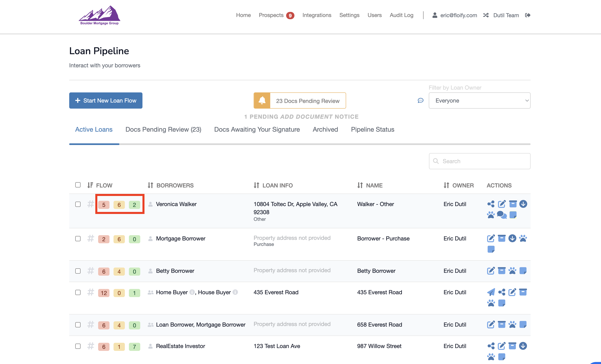Click message bubble icon beside loan owner filter
This screenshot has width=601, height=364.
tap(420, 101)
